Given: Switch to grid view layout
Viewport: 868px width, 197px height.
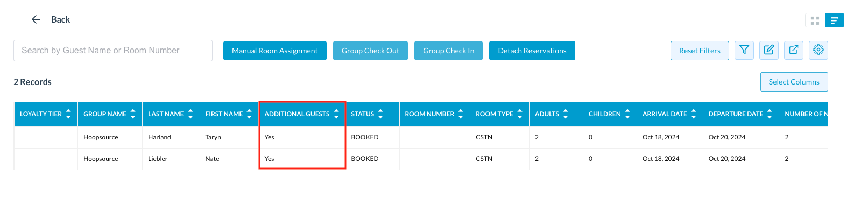Looking at the screenshot, I should point(815,20).
